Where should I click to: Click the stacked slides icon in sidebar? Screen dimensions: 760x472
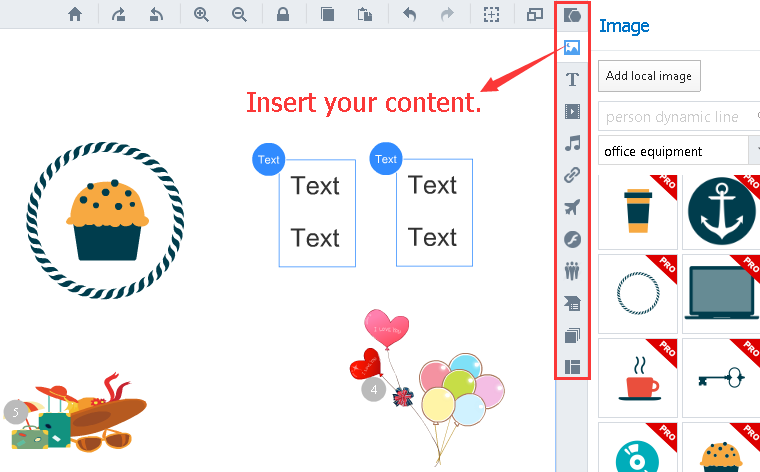click(572, 335)
